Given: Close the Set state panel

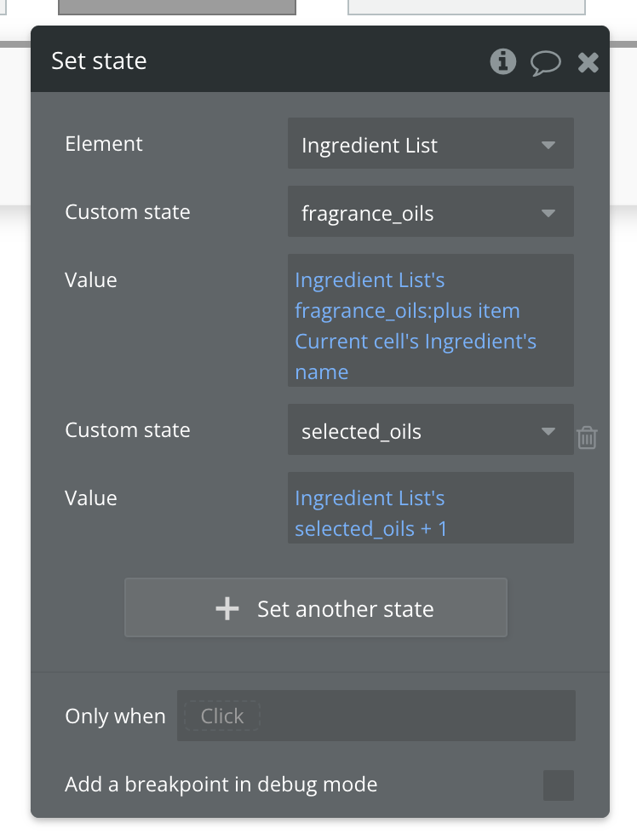Looking at the screenshot, I should [588, 61].
